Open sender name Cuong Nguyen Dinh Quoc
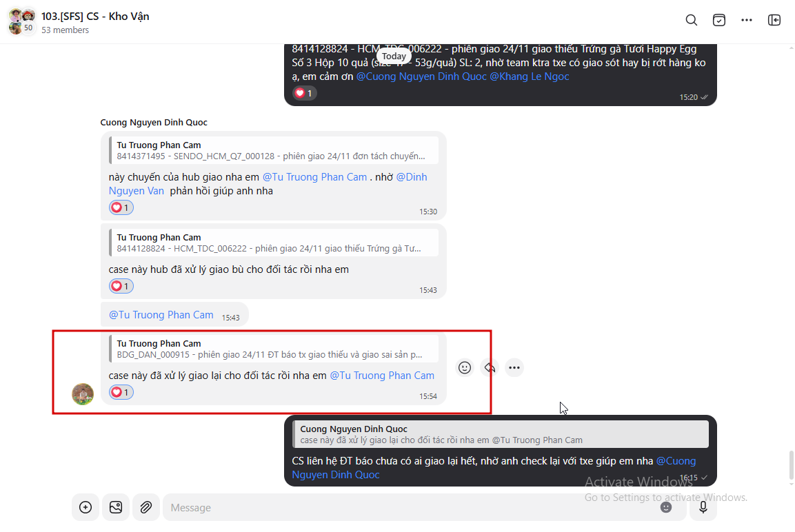The width and height of the screenshot is (795, 532). click(154, 123)
